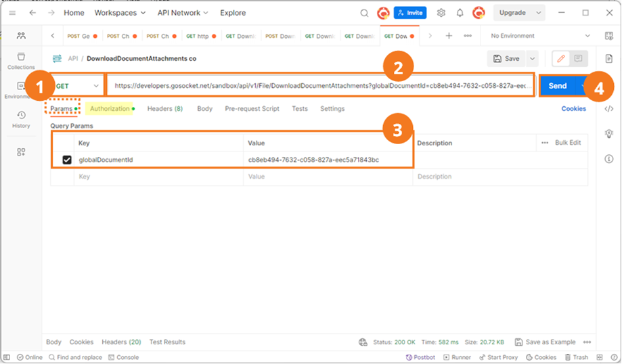
Task: Uncheck the globalDocumentId parameter checkbox
Action: pyautogui.click(x=67, y=160)
